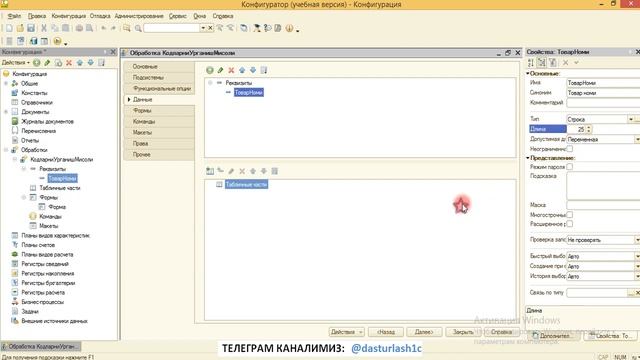Switch to the Макеты tab
Viewport: 640px width, 360px height.
pyautogui.click(x=159, y=133)
